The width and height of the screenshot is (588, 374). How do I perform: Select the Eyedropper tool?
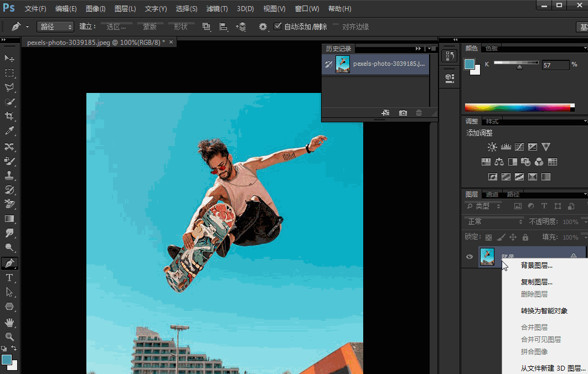9,131
